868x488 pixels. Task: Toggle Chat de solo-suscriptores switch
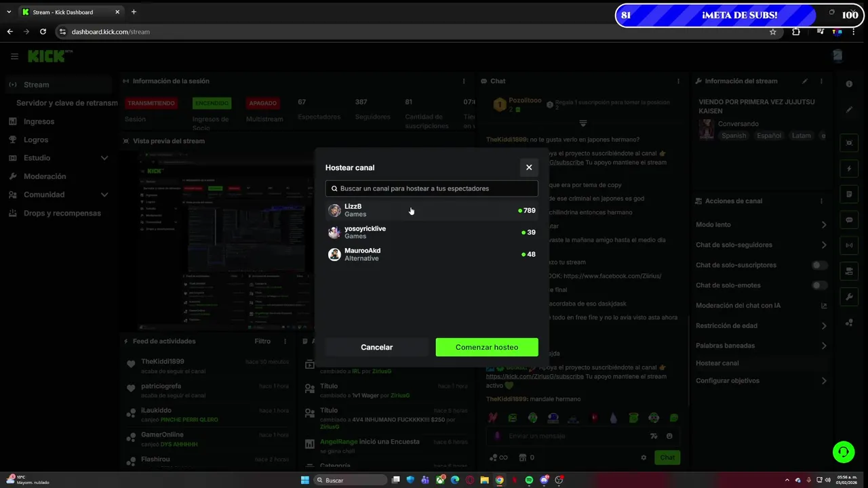click(x=820, y=265)
